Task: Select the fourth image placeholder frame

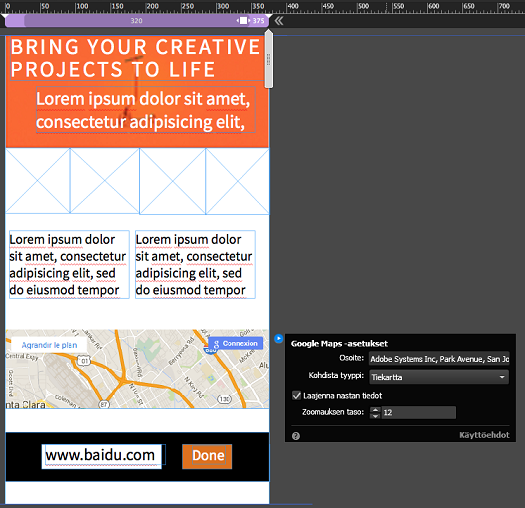Action: coord(237,181)
